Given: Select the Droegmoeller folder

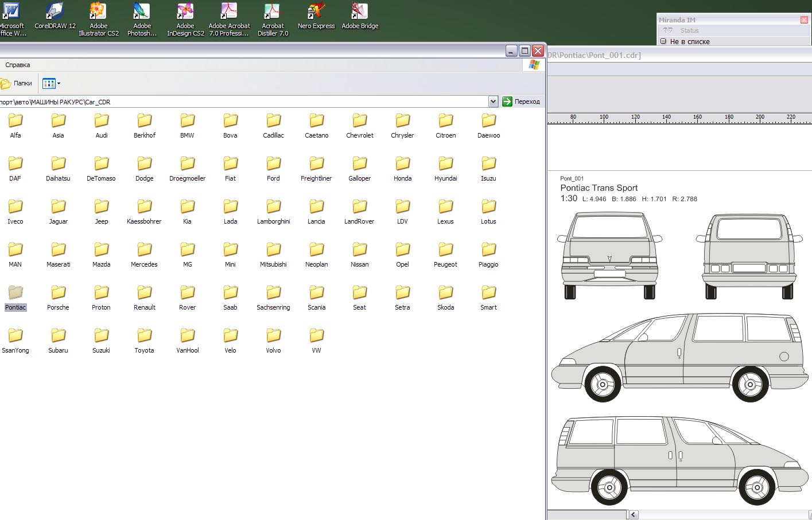Looking at the screenshot, I should coord(187,170).
